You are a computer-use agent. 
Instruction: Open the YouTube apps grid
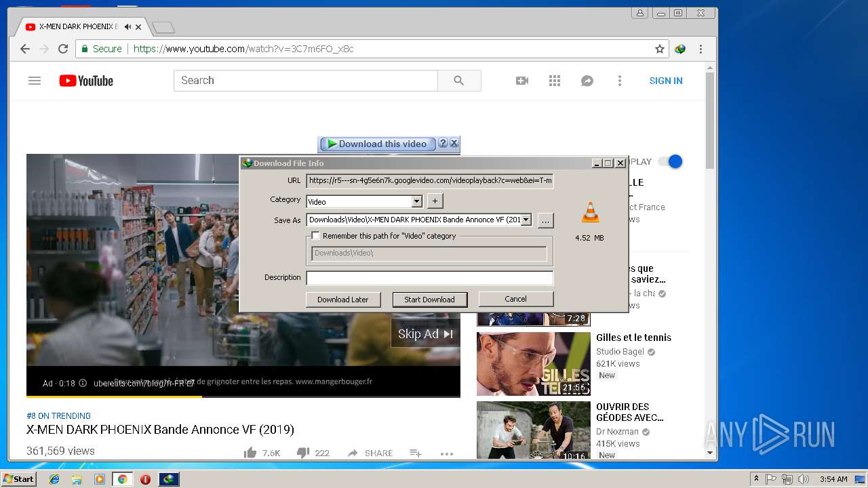tap(555, 81)
